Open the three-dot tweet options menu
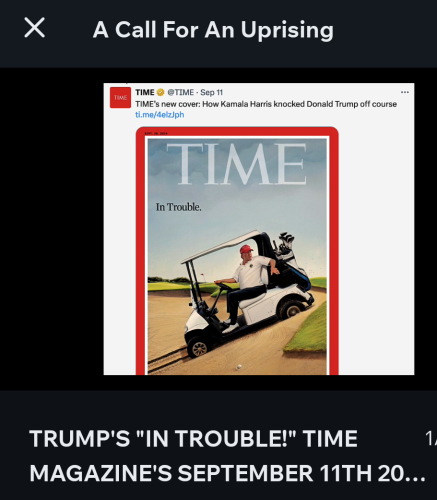Viewport: 437px width, 500px height. pos(405,92)
